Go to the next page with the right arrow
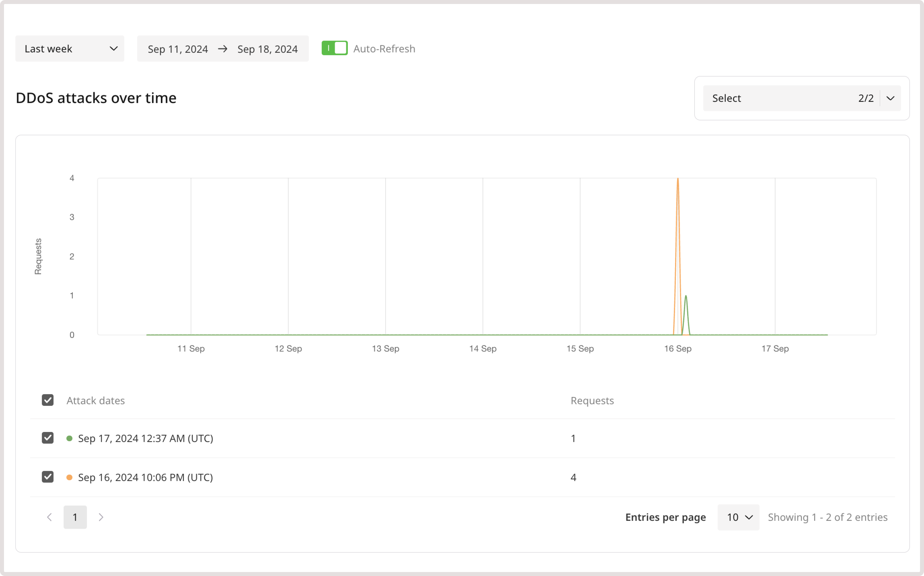The width and height of the screenshot is (924, 576). (x=101, y=517)
